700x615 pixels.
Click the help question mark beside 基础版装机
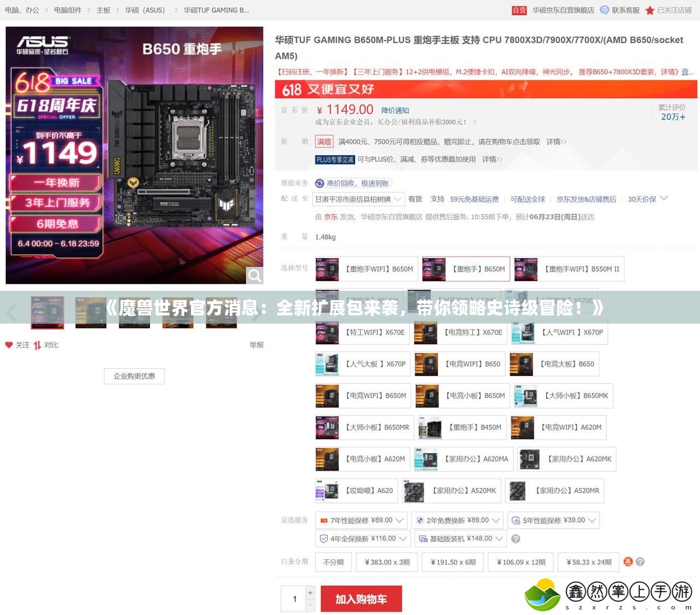click(x=515, y=539)
